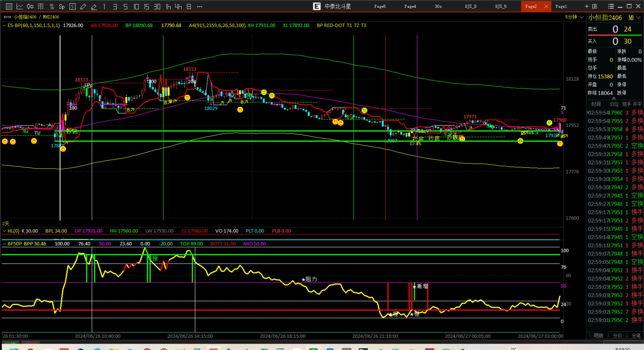Select the 02:59:49 trade row
The image size is (644, 350).
(x=615, y=138)
